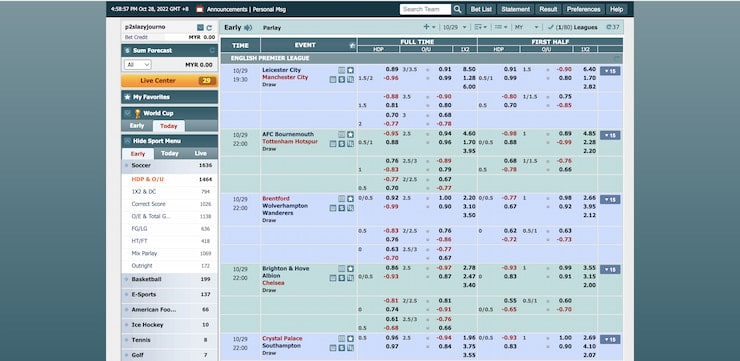Viewport: 740px width, 361px height.
Task: Open the sort order dropdown
Action: (480, 27)
